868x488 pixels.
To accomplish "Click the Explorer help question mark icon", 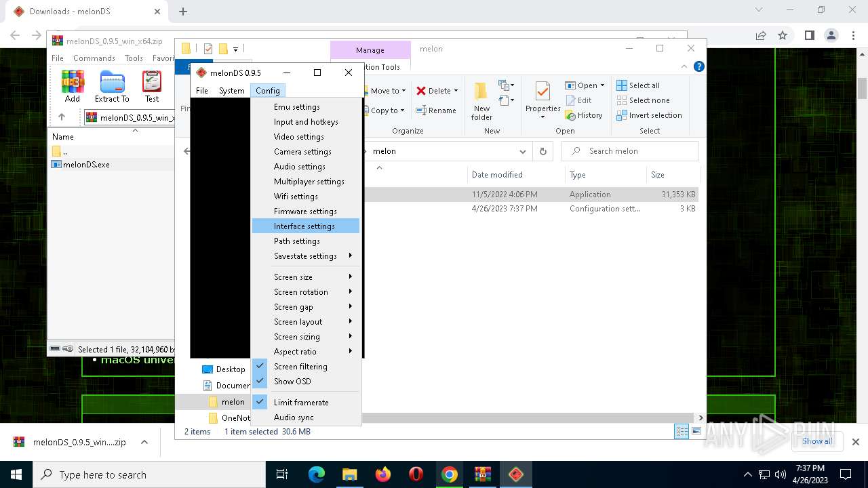I will tap(699, 66).
